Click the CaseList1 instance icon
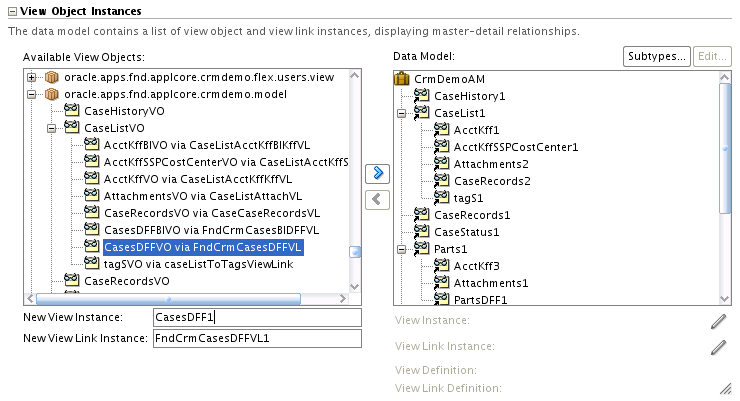 click(421, 113)
